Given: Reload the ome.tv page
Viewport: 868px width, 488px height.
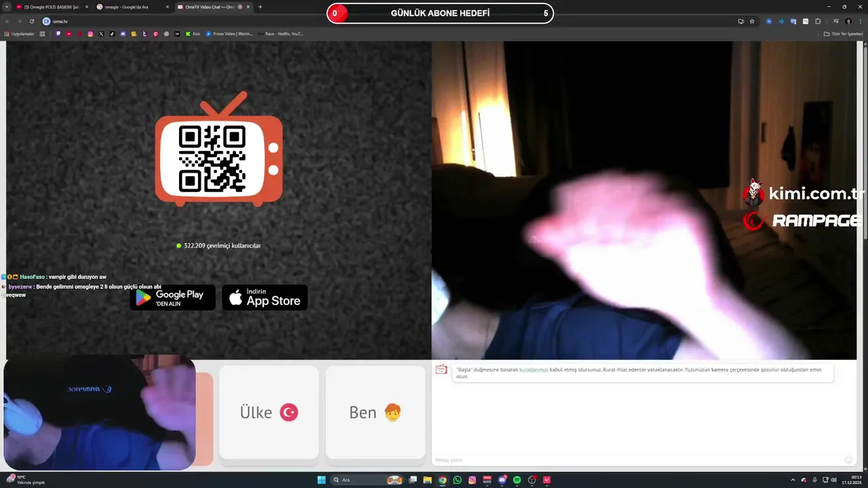Looking at the screenshot, I should 31,21.
